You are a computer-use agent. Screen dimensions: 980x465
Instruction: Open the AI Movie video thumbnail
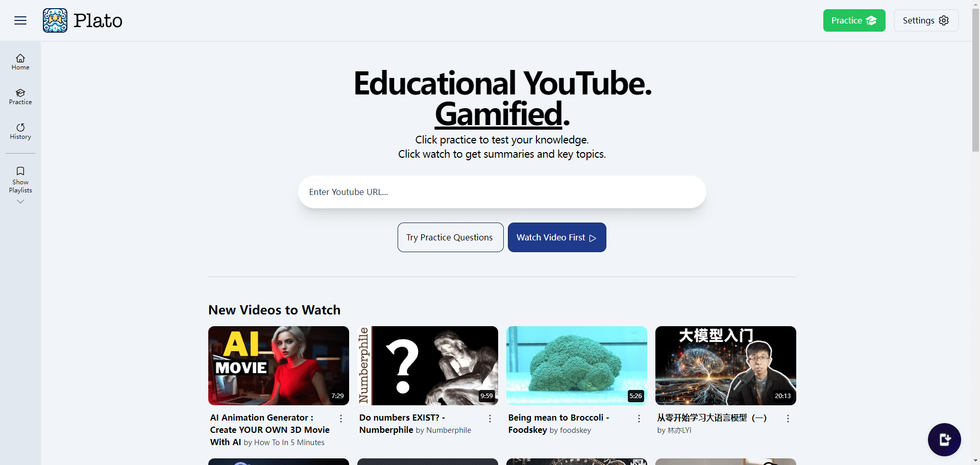tap(279, 365)
